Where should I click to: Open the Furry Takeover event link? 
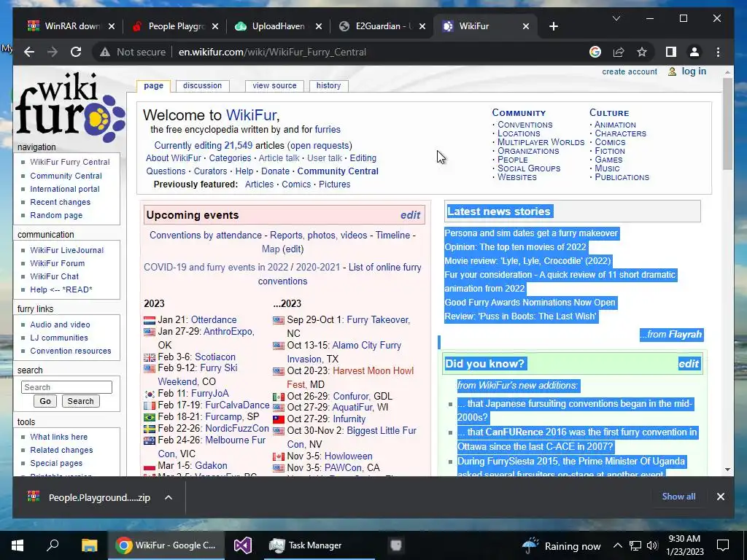(x=379, y=319)
